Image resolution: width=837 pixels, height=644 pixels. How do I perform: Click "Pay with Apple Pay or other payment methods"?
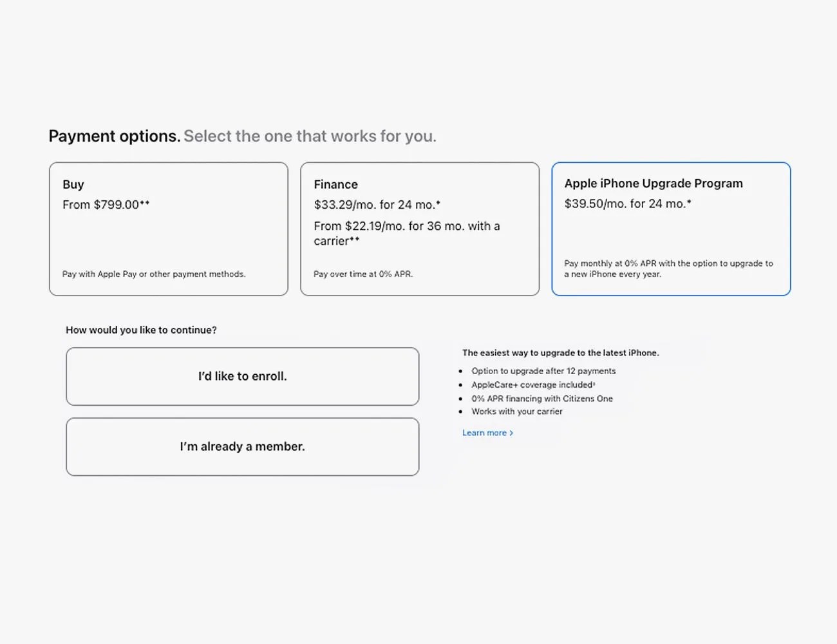click(x=154, y=274)
